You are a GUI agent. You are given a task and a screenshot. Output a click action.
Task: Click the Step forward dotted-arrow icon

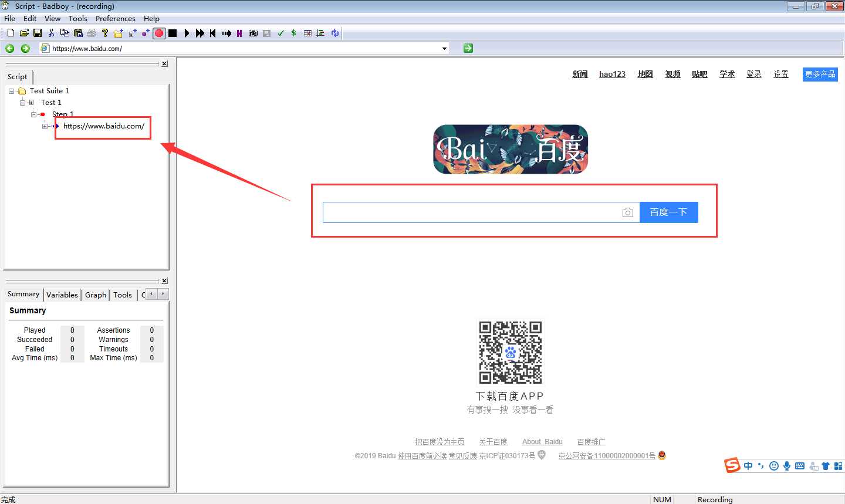(227, 33)
